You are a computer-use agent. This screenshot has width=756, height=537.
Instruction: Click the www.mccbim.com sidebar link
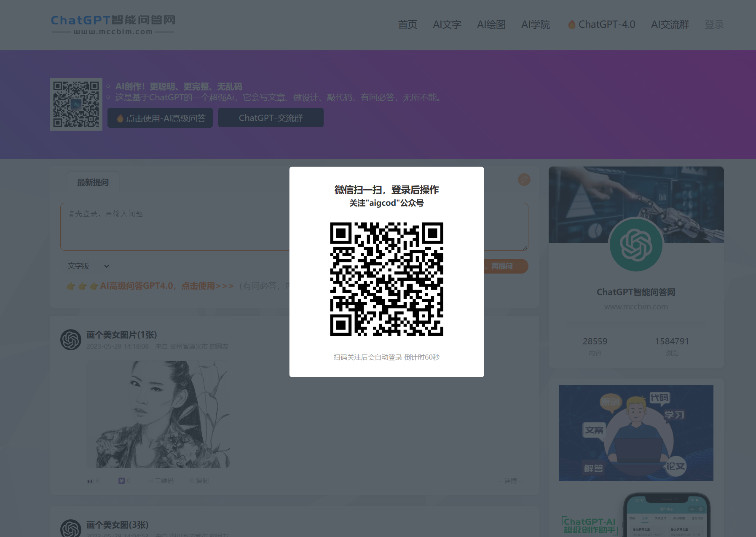(636, 307)
